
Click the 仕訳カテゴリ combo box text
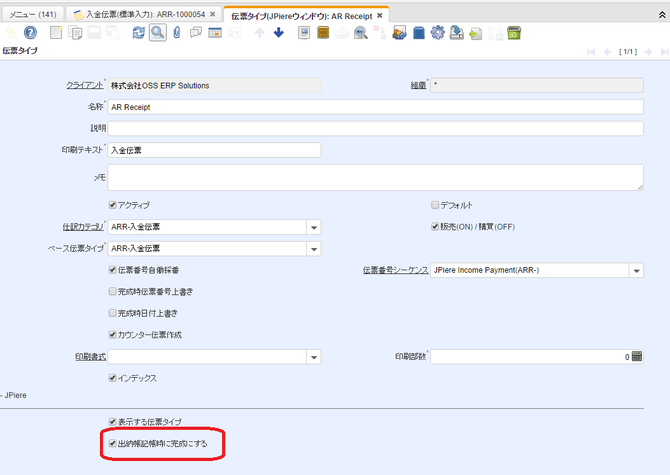click(x=207, y=227)
